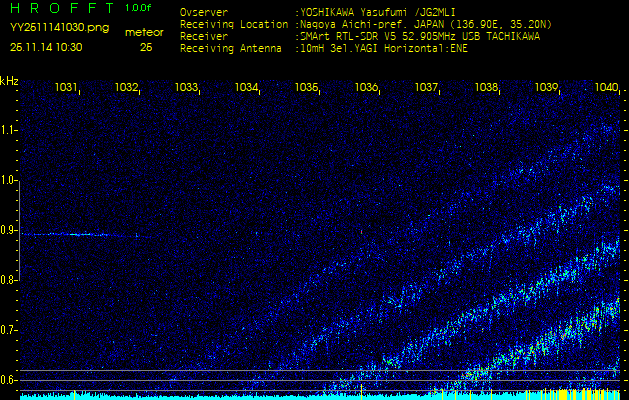The width and height of the screenshot is (629, 400).
Task: Click the 1035 time marker
Action: pos(306,87)
